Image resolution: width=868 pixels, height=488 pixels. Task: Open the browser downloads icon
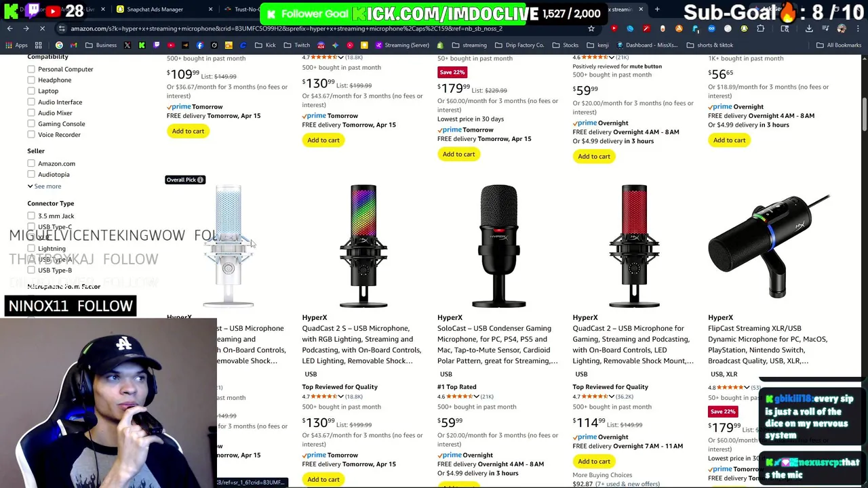tap(809, 28)
